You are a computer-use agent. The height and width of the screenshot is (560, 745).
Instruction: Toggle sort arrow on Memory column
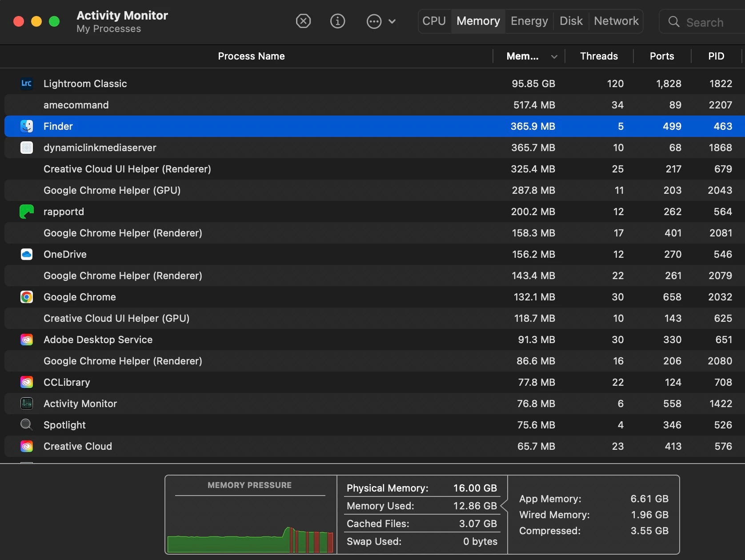554,56
